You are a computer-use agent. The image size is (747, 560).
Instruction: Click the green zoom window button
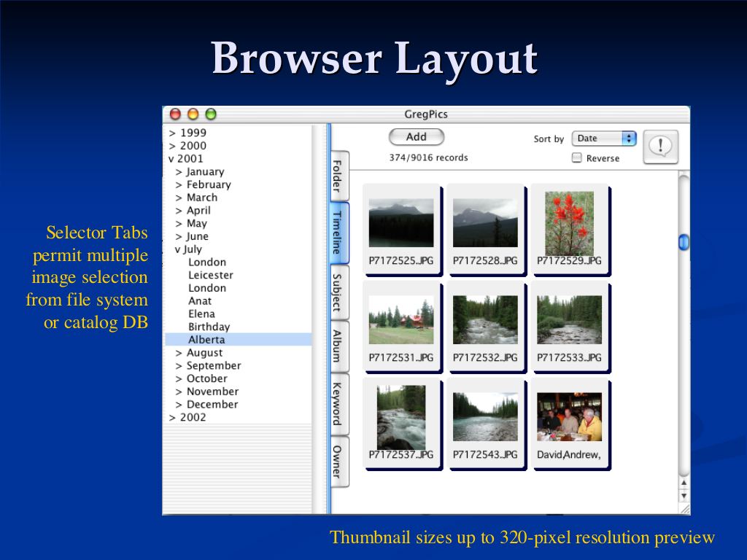click(211, 114)
